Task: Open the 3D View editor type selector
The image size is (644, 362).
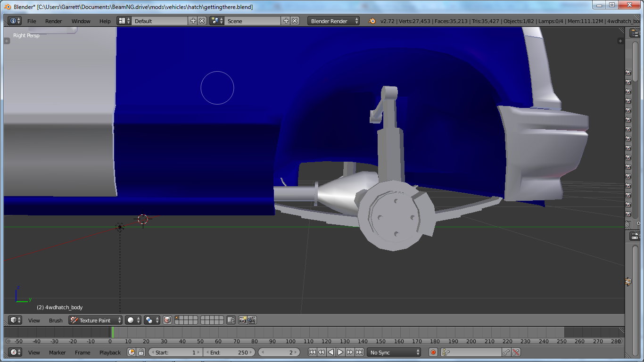Action: (15, 320)
